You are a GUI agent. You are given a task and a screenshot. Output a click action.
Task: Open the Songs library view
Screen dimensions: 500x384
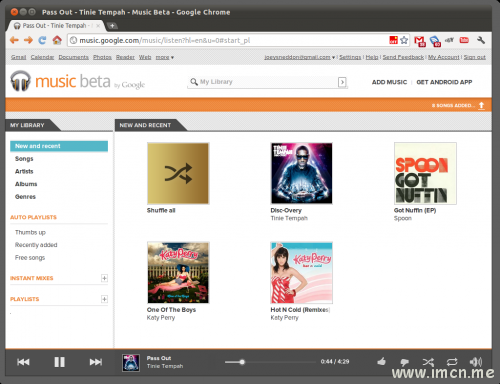[x=24, y=159]
